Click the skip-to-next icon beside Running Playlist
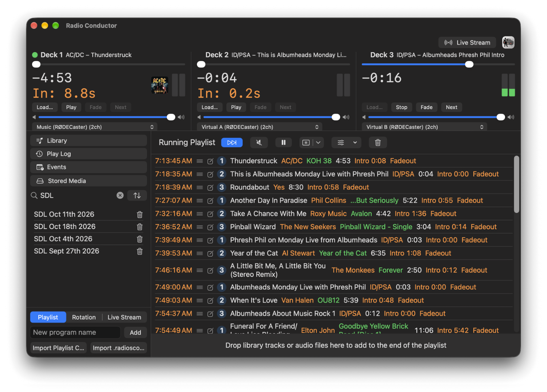This screenshot has height=392, width=547. click(232, 143)
